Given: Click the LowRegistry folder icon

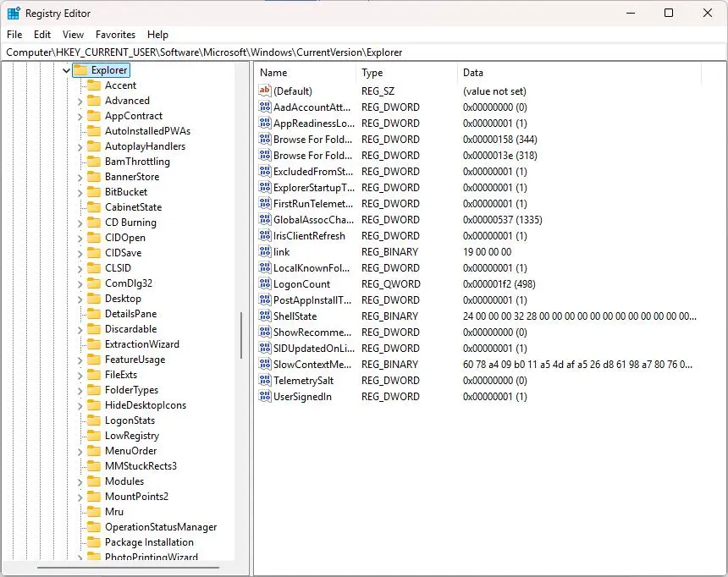Looking at the screenshot, I should click(94, 436).
